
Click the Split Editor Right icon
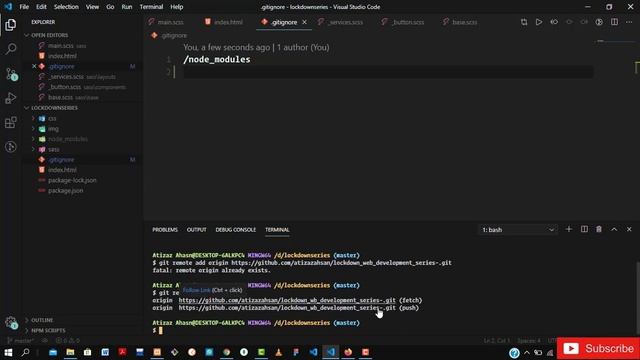point(614,22)
